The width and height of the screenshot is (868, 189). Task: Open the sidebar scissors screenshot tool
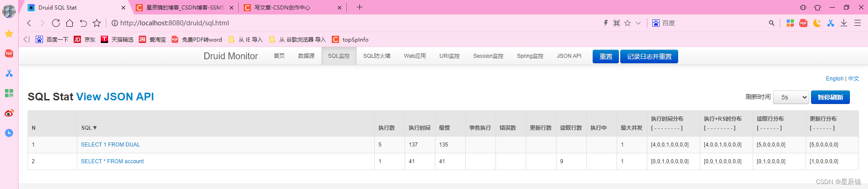pyautogui.click(x=9, y=73)
